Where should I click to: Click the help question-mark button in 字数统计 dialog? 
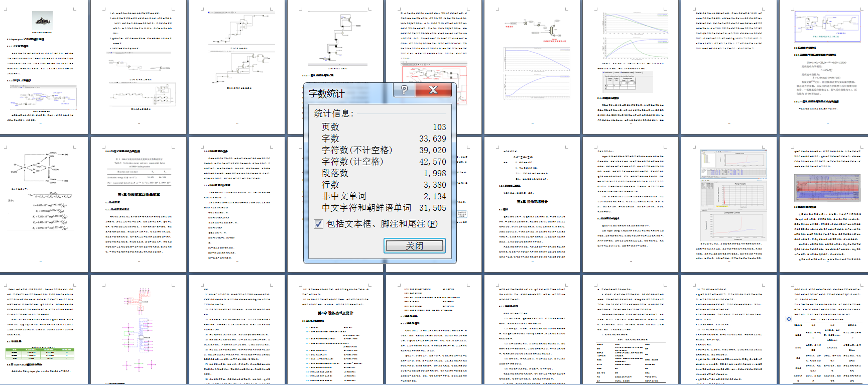click(404, 90)
